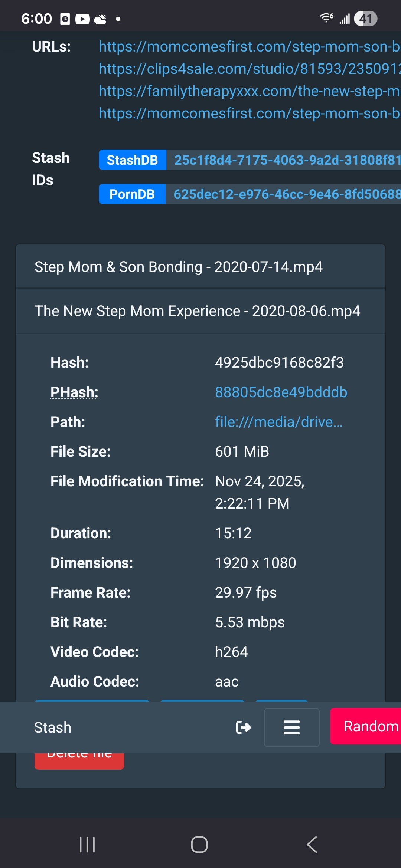Open the navigation menu in the bottom bar
This screenshot has height=868, width=401.
[291, 727]
